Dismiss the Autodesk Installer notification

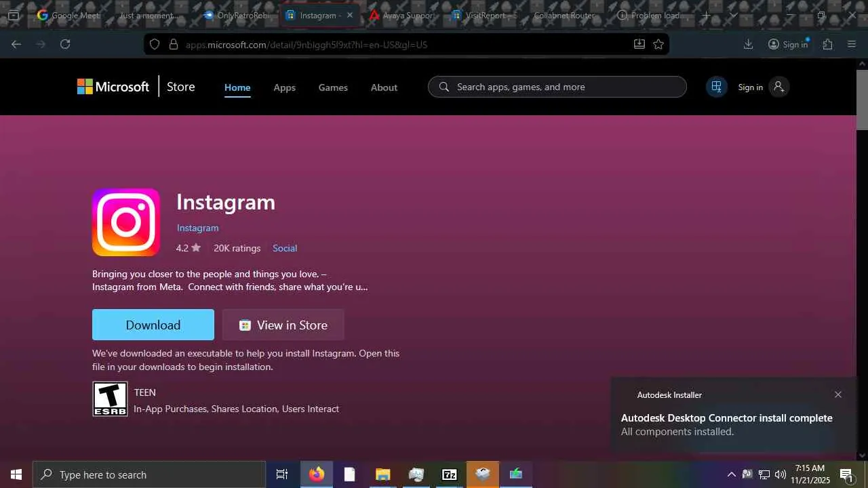838,394
